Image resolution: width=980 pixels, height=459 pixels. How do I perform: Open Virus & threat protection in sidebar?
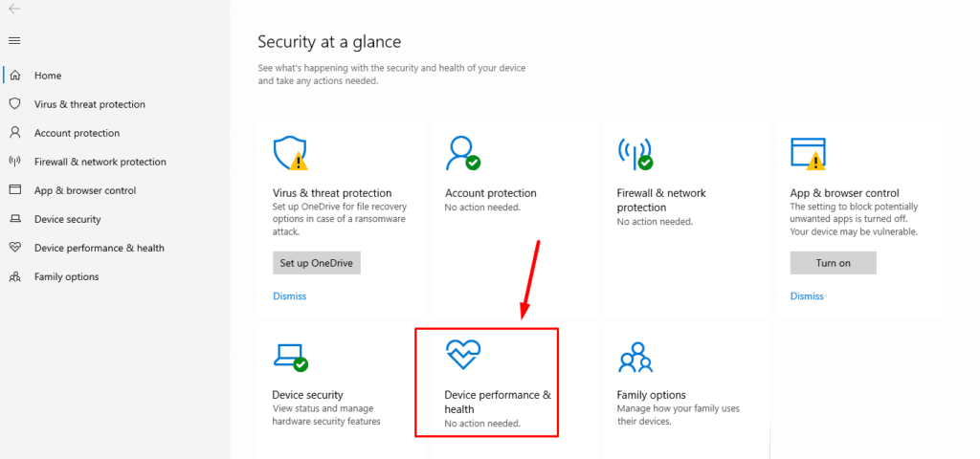[x=89, y=104]
